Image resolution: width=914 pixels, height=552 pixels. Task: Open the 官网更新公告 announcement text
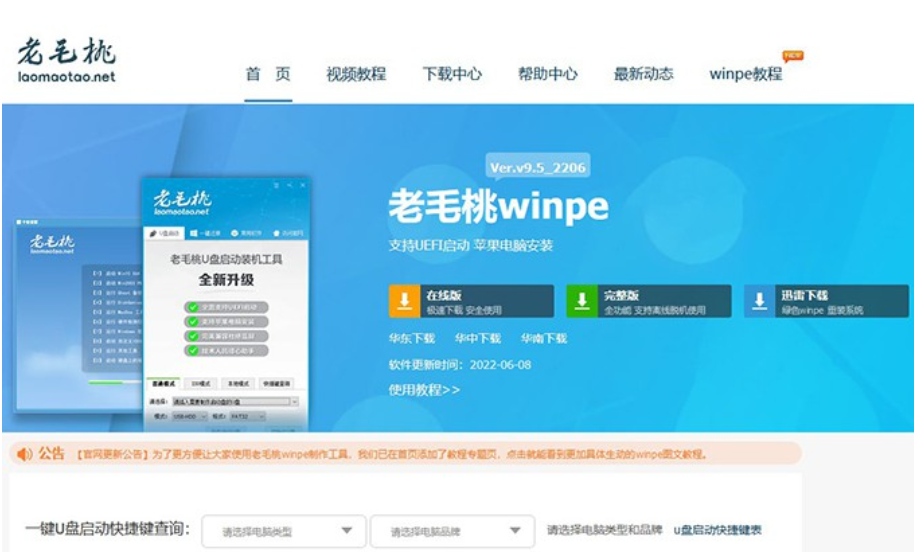(392, 454)
